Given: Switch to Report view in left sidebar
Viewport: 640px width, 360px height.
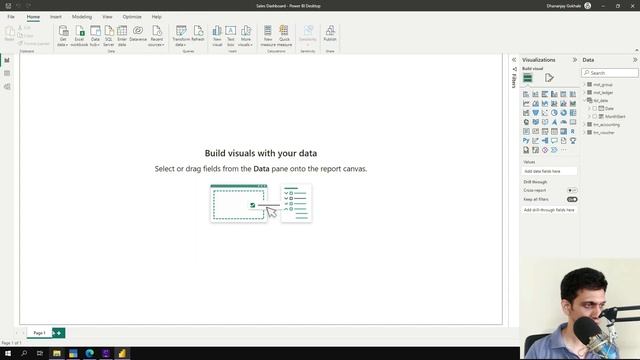Looking at the screenshot, I should (7, 60).
